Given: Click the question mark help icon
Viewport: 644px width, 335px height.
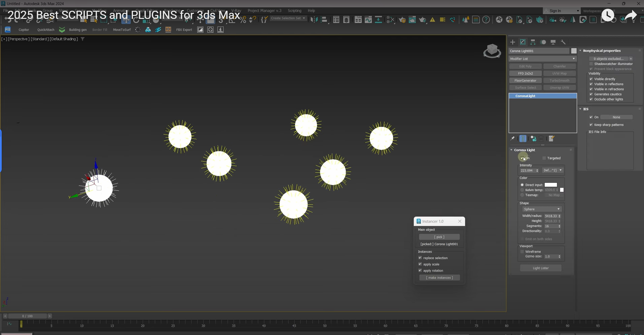Looking at the screenshot, I should point(486,20).
